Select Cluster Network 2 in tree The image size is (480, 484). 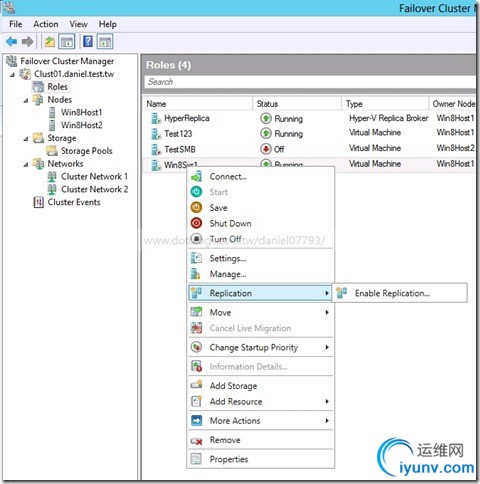click(94, 189)
